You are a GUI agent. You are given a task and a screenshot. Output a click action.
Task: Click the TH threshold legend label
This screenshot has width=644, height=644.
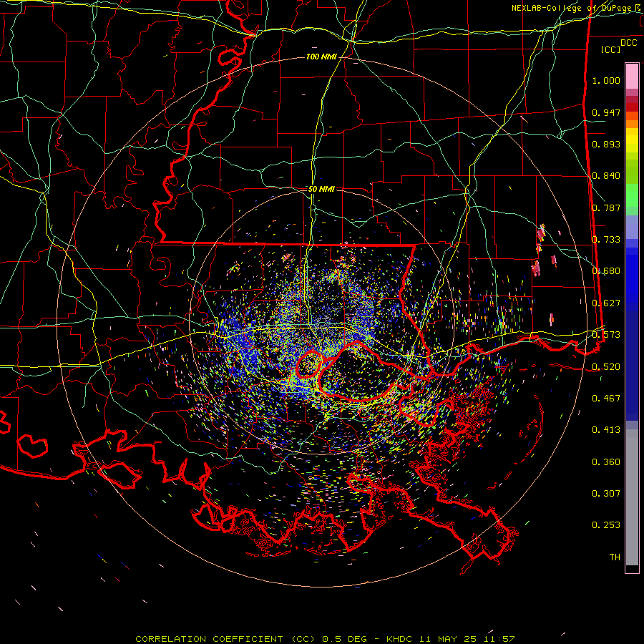(615, 557)
